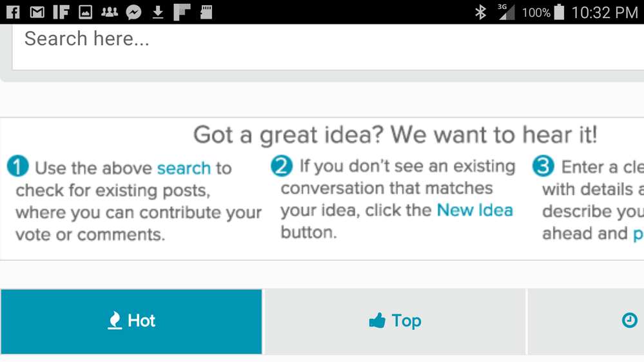Tap the Facebook notification icon
This screenshot has width=644, height=362.
coord(13,12)
